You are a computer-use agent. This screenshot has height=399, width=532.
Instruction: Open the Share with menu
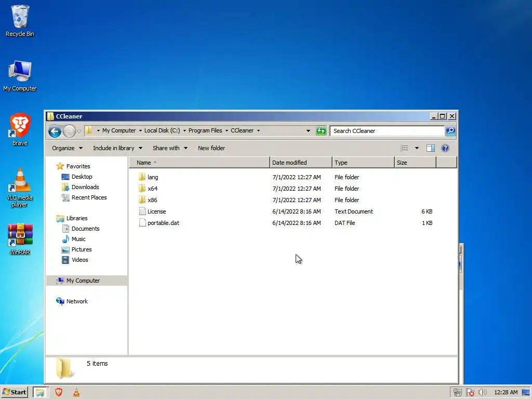click(x=170, y=148)
